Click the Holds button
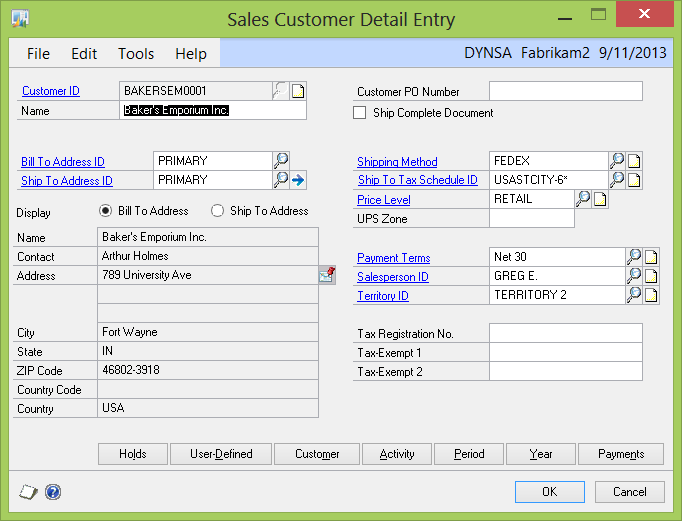The image size is (682, 521). (133, 454)
